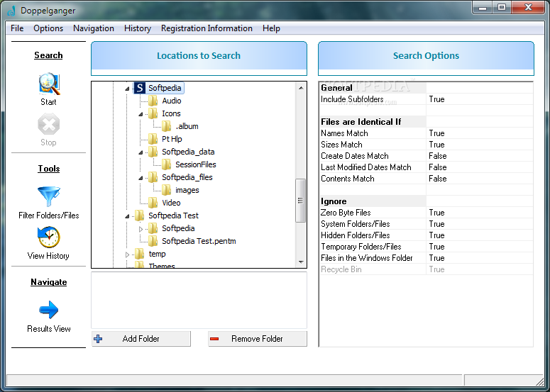Click the images folder icon

pyautogui.click(x=166, y=190)
